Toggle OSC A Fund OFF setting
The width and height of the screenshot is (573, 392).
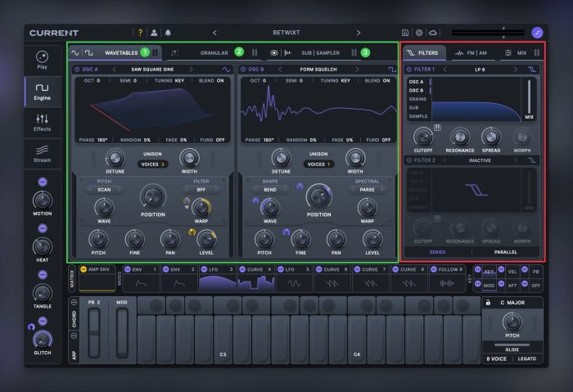[212, 140]
